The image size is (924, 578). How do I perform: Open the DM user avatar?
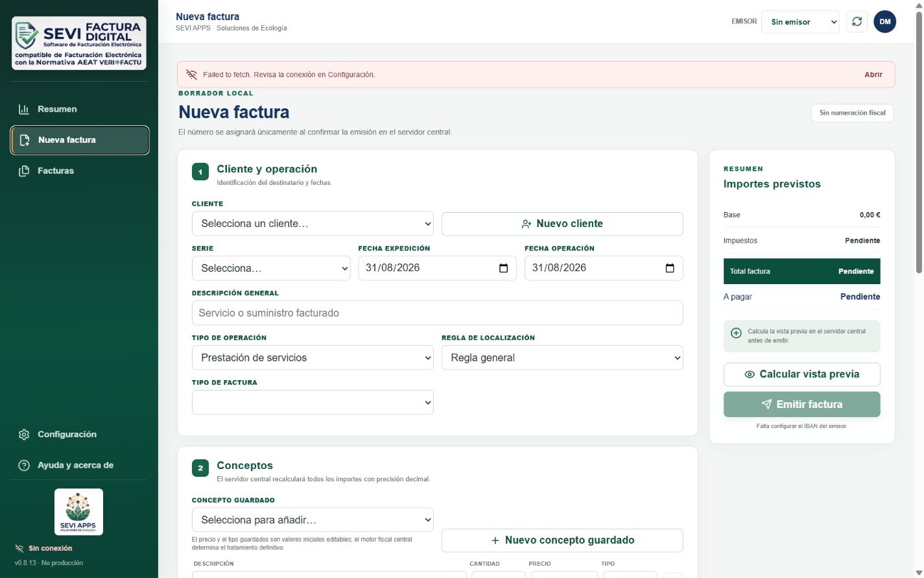click(x=885, y=21)
